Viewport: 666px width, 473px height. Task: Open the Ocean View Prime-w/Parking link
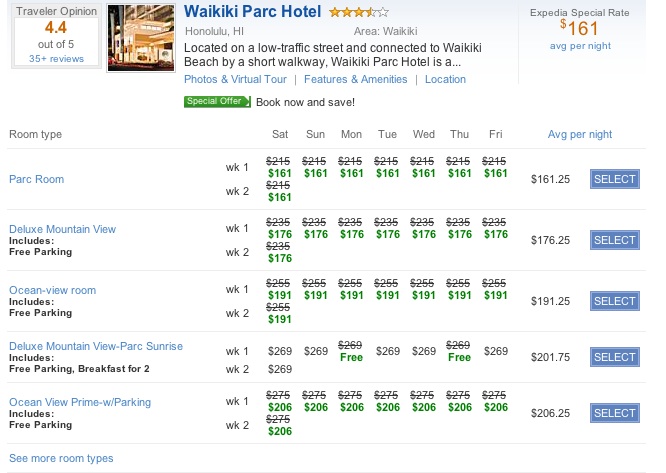pyautogui.click(x=80, y=402)
